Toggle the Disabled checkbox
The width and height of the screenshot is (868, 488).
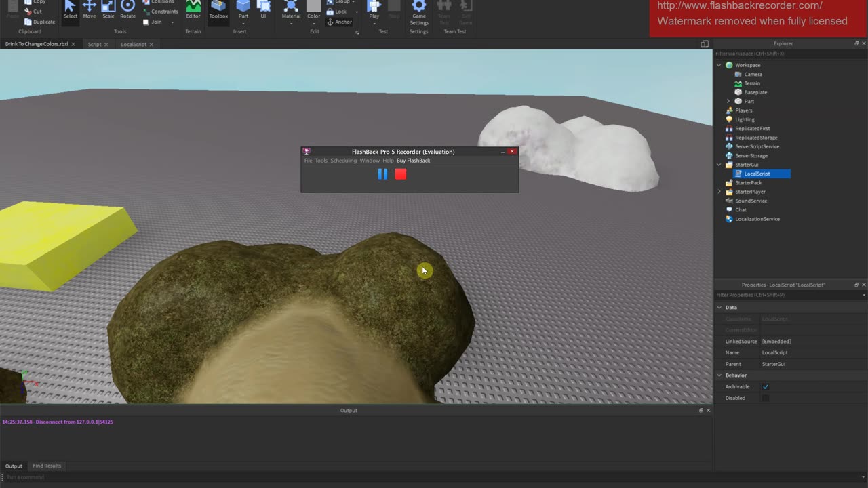coord(766,399)
